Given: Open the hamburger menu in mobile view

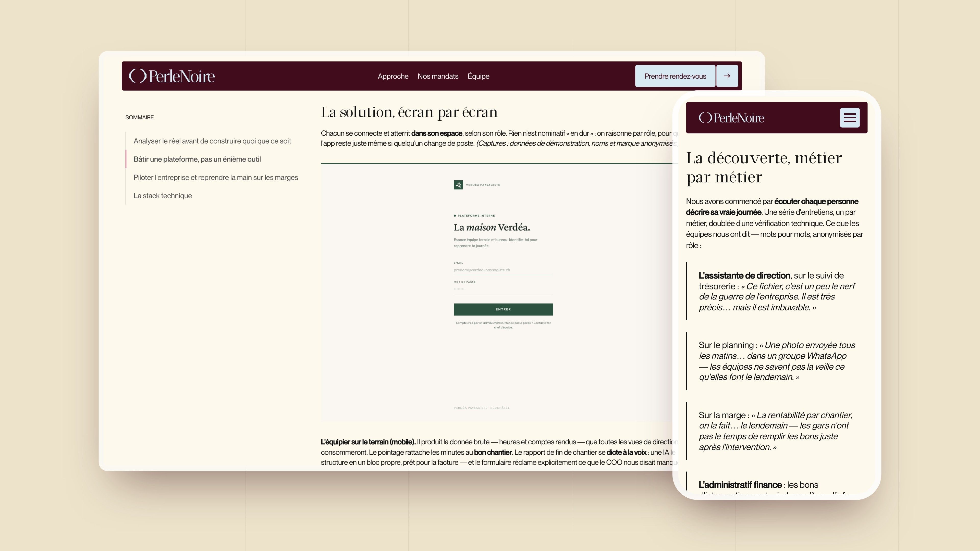Looking at the screenshot, I should (850, 118).
